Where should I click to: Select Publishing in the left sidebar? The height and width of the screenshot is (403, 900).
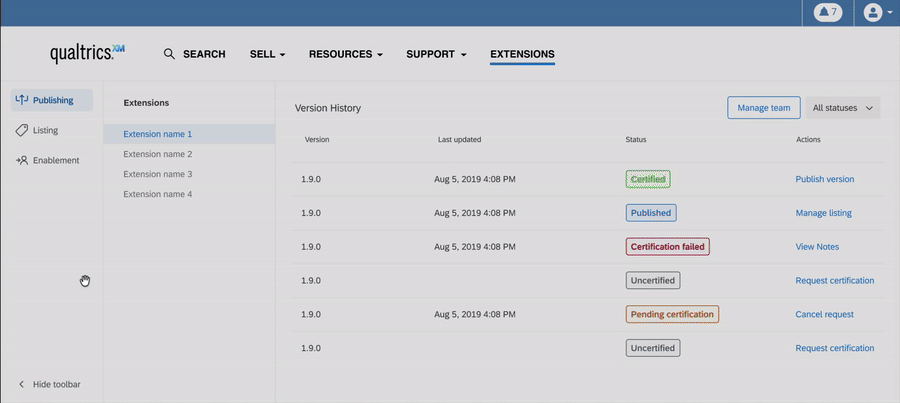52,100
